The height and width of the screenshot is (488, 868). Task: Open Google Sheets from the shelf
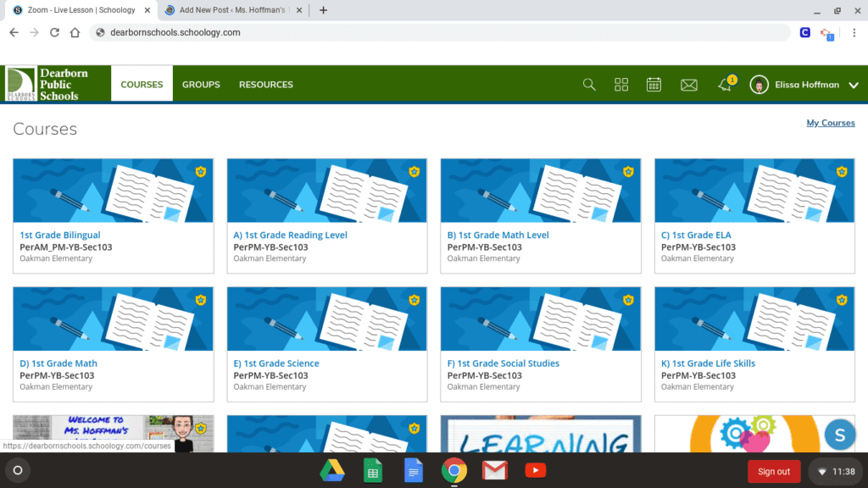[373, 471]
